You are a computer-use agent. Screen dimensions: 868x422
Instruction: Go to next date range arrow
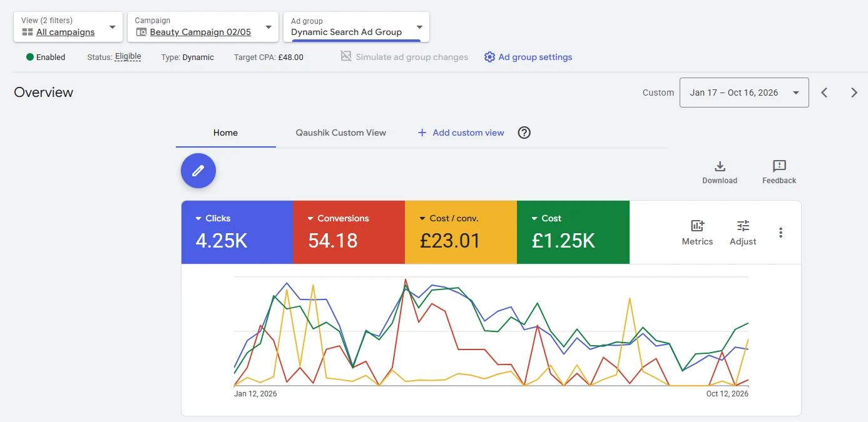(854, 93)
